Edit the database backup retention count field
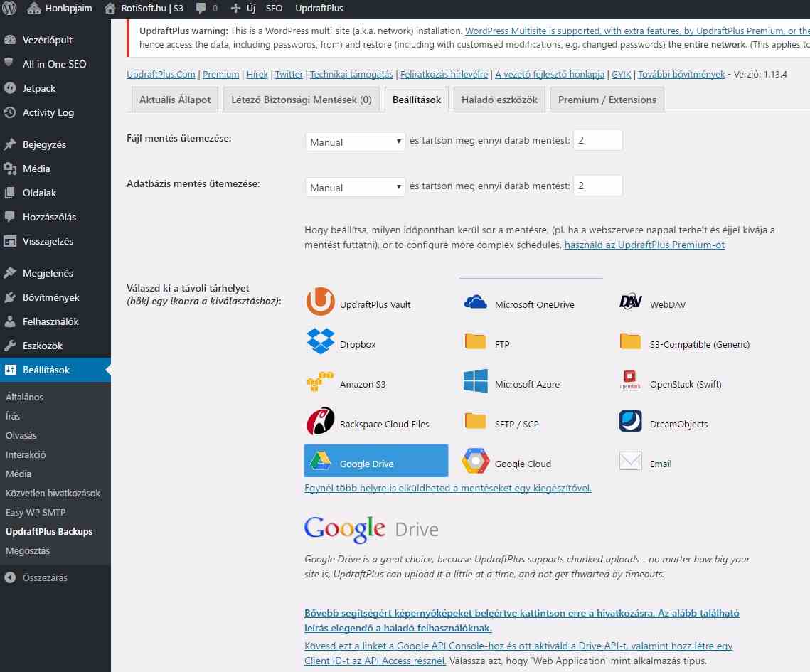The image size is (810, 672). pos(597,185)
